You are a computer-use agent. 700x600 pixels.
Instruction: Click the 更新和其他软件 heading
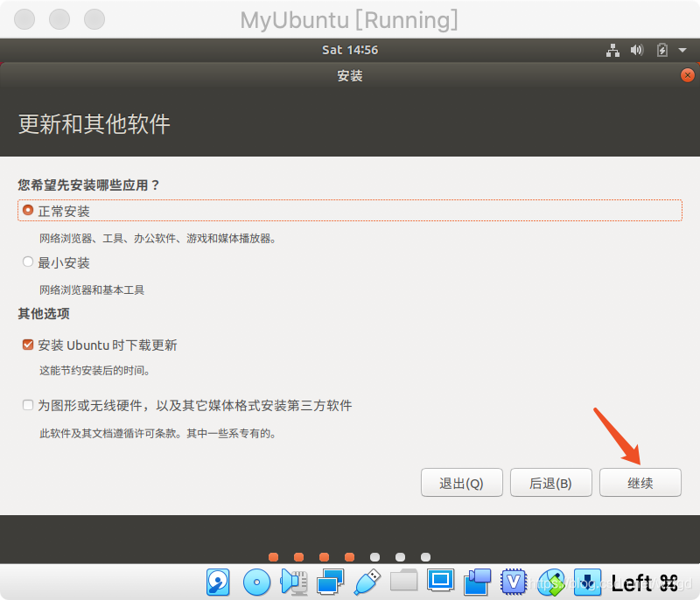point(94,123)
